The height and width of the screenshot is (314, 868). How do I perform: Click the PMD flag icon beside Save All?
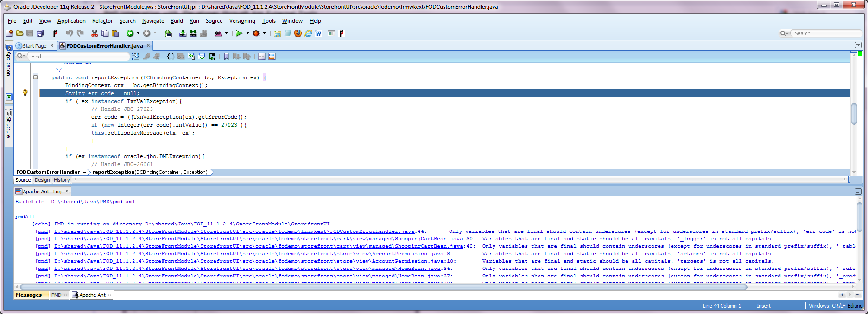55,33
